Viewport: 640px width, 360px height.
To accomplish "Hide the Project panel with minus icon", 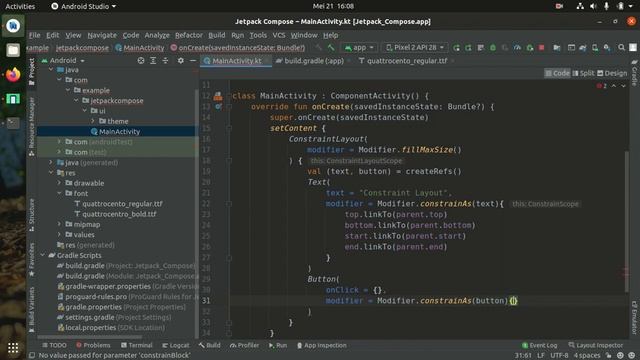I will click(193, 60).
